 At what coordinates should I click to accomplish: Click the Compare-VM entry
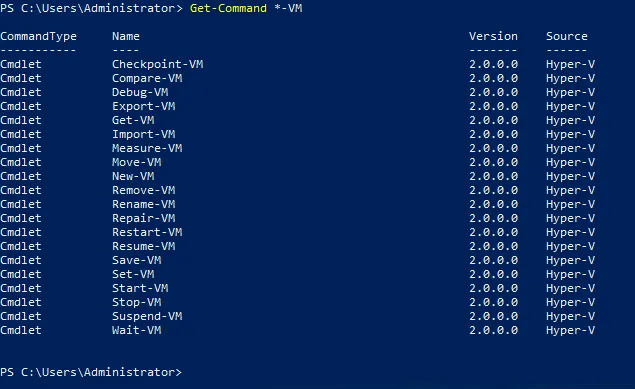click(x=147, y=78)
